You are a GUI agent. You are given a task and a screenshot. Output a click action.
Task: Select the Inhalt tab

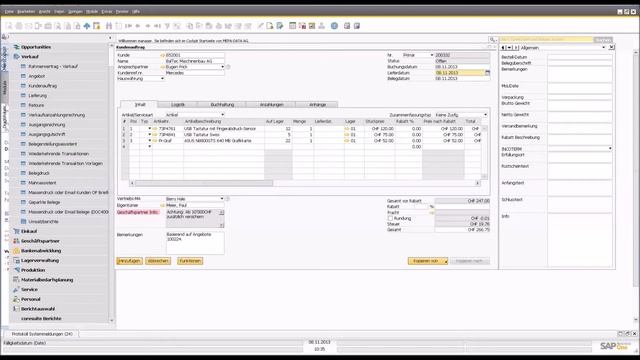click(140, 105)
